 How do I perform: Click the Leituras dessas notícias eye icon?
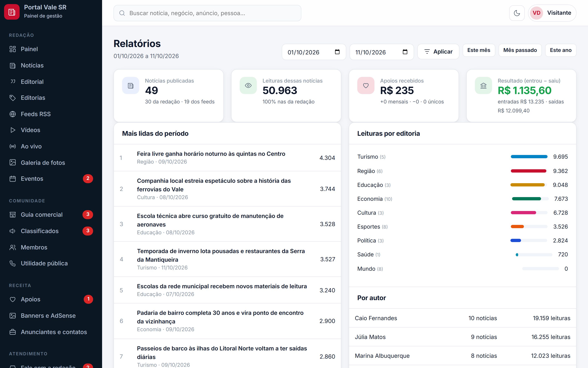248,85
